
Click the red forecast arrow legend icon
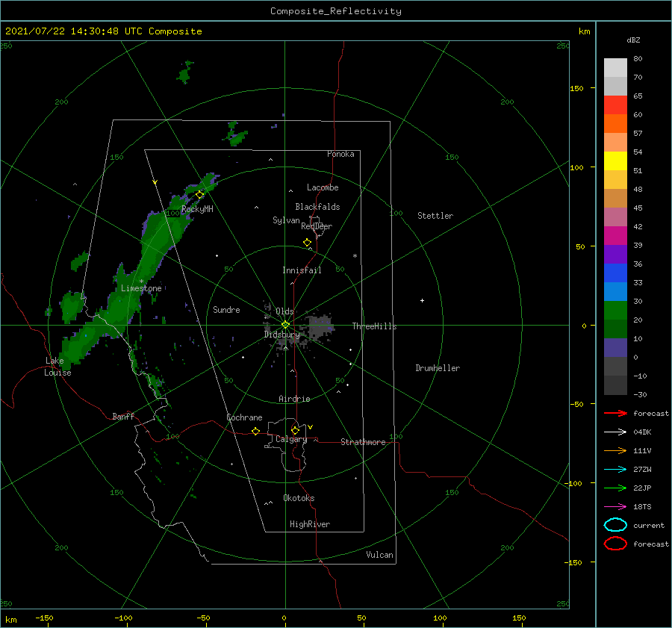[x=615, y=413]
